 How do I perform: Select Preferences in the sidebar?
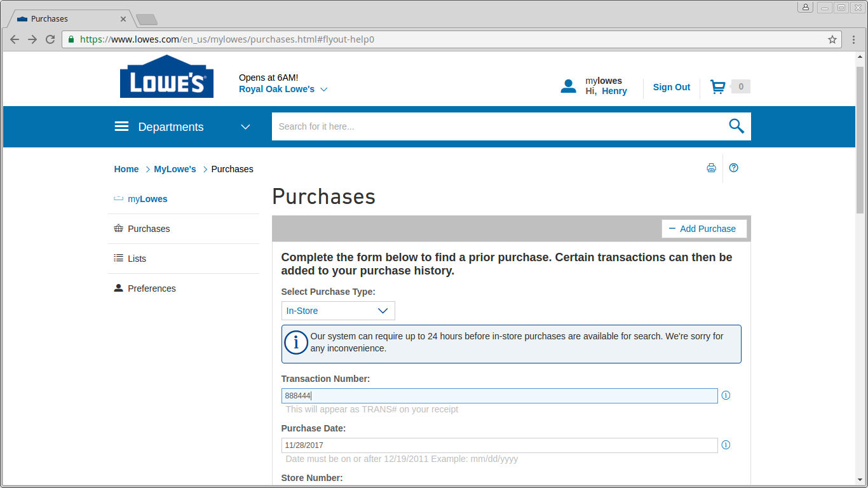coord(151,288)
